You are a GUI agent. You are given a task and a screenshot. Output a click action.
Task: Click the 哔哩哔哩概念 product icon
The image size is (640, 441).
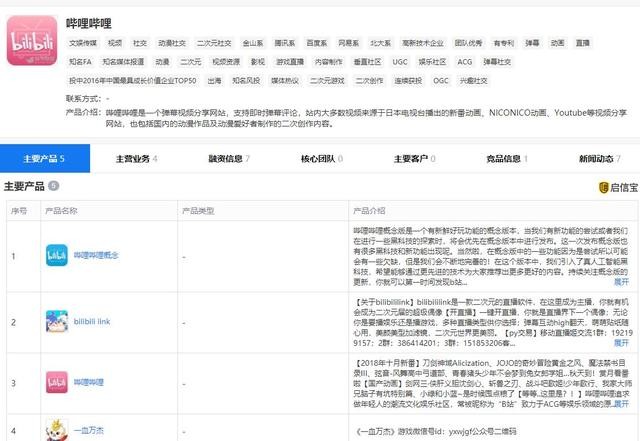coord(56,256)
